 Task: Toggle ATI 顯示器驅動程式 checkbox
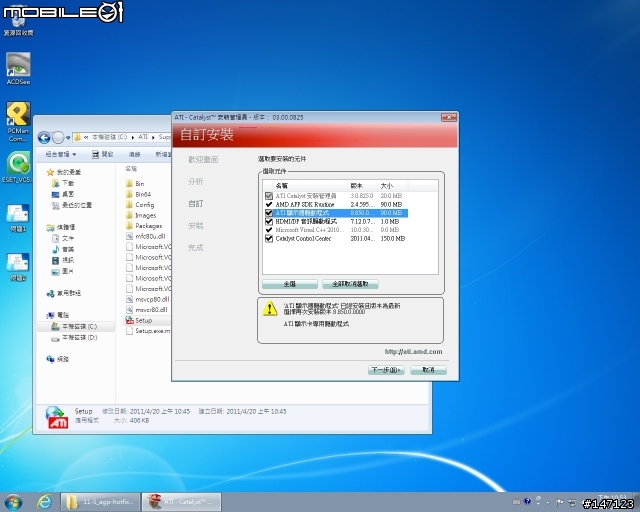pyautogui.click(x=269, y=213)
